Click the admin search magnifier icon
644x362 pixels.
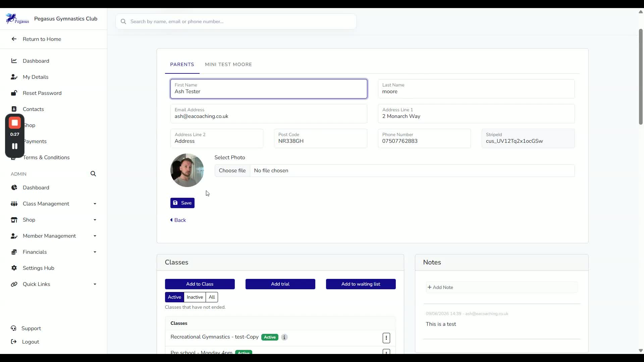pos(93,174)
